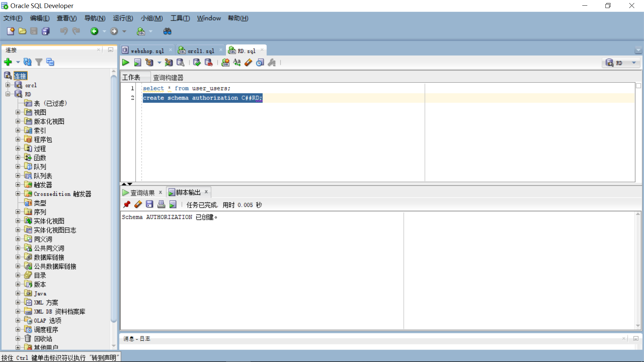644x362 pixels.
Task: Click the To Upper/Lower case icon
Action: pyautogui.click(x=237, y=62)
